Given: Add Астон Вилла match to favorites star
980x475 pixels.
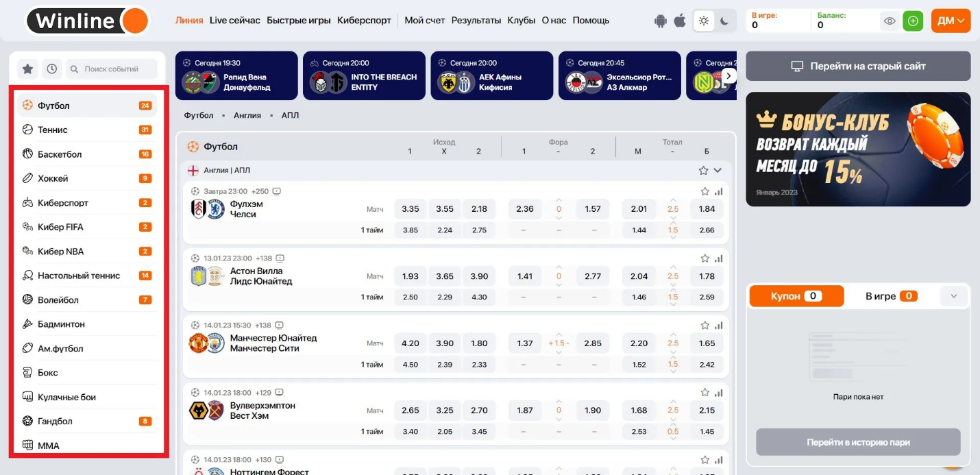Looking at the screenshot, I should [x=705, y=258].
